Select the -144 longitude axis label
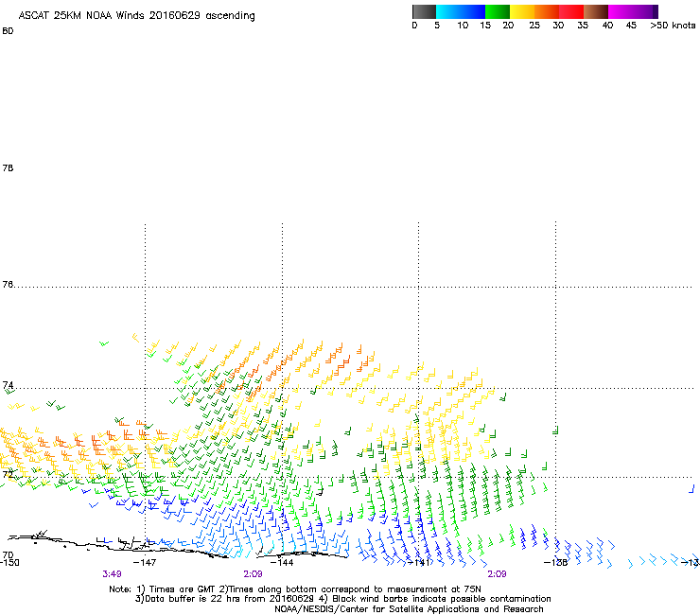The height and width of the screenshot is (615, 700). pyautogui.click(x=282, y=562)
